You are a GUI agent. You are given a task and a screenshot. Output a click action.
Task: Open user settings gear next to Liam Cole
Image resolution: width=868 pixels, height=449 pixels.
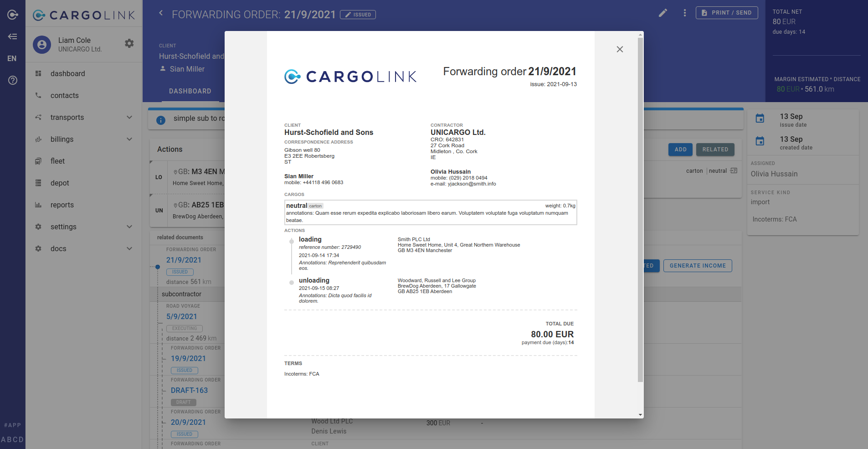click(129, 43)
